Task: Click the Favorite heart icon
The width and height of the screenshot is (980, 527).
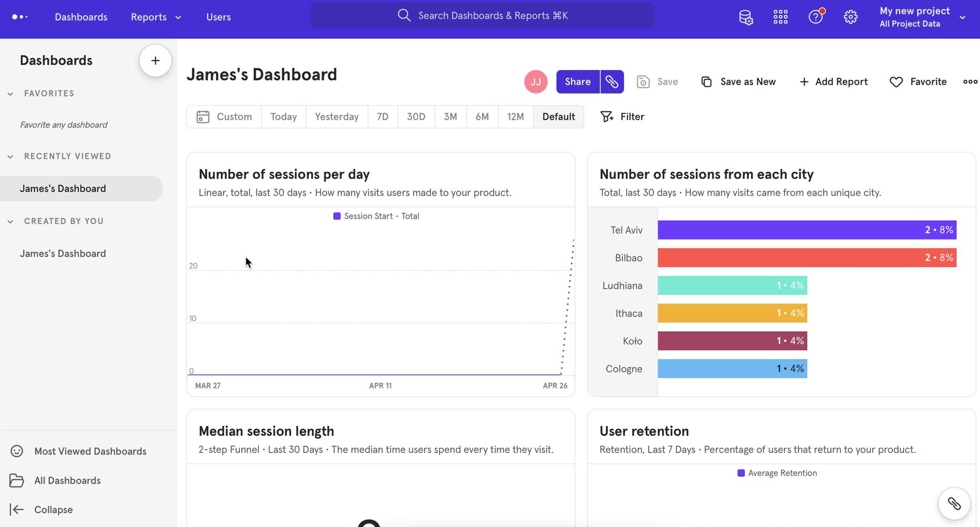Action: (x=896, y=82)
